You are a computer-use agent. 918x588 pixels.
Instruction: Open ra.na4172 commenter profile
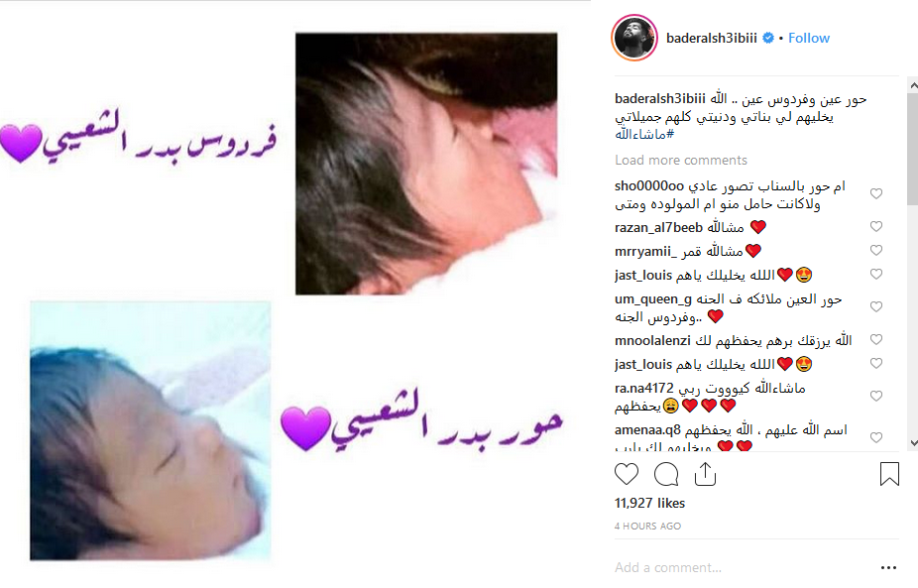click(644, 389)
